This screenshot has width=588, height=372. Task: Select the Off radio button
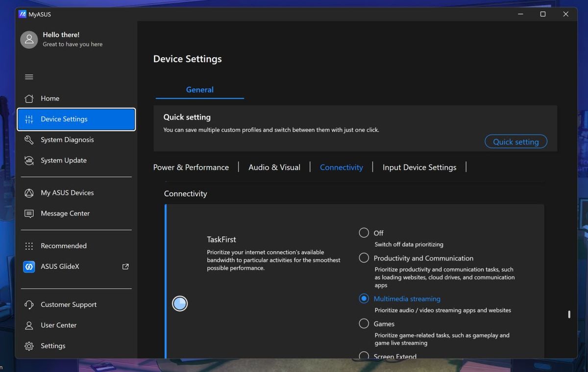click(x=364, y=232)
